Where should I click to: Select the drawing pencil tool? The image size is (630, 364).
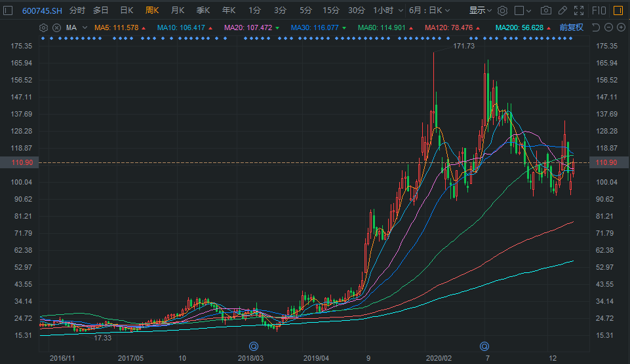562,10
